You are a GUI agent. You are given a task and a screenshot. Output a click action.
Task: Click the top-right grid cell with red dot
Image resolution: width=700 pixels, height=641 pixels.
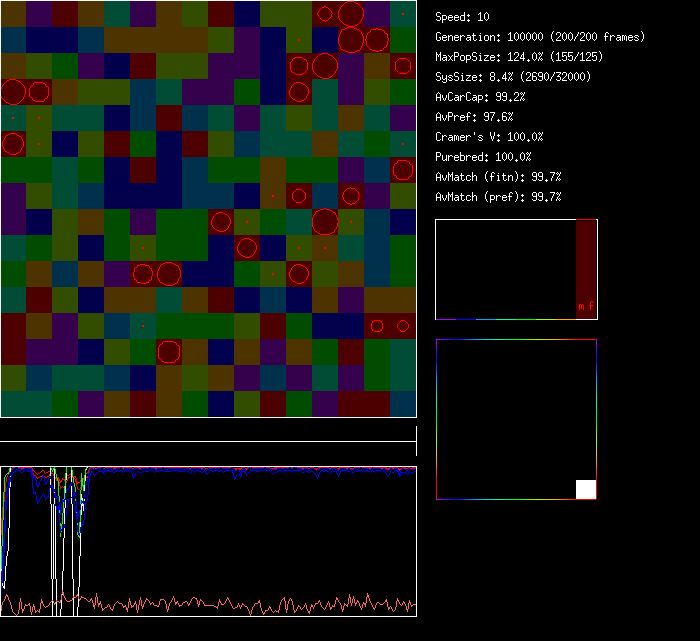[403, 14]
